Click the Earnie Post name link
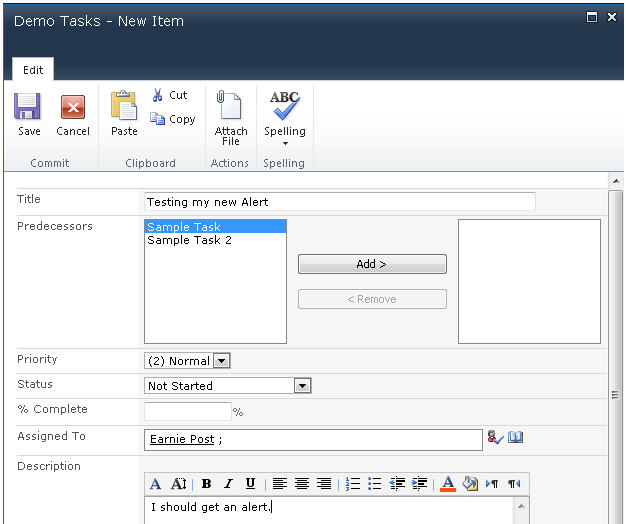This screenshot has height=524, width=626. 181,440
